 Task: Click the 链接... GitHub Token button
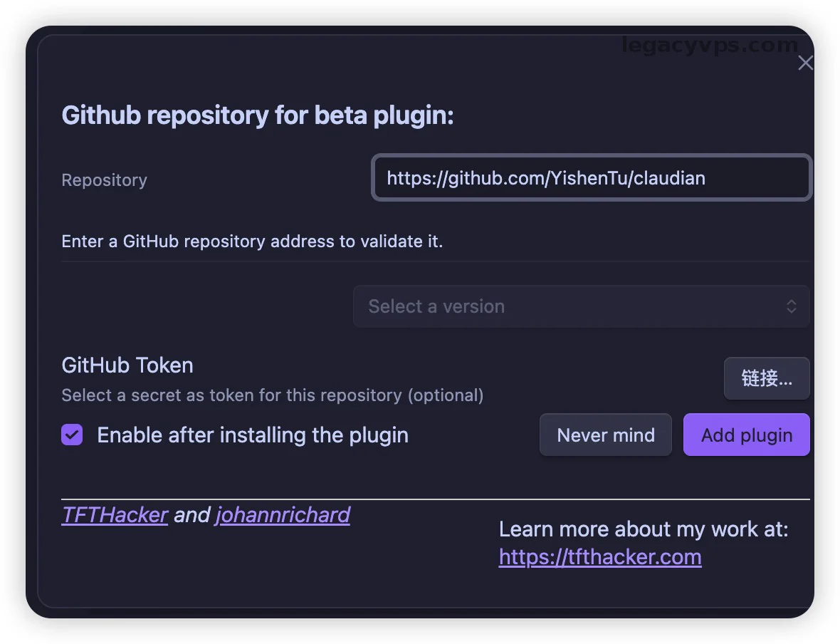[767, 378]
